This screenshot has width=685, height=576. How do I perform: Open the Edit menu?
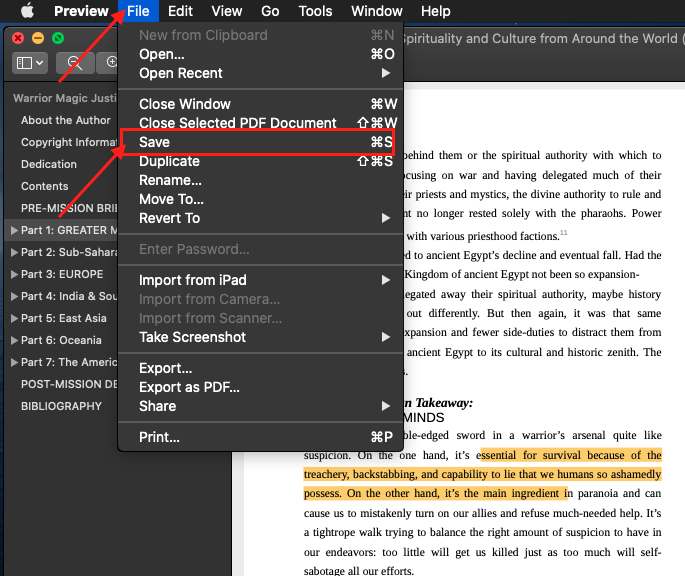pyautogui.click(x=180, y=11)
